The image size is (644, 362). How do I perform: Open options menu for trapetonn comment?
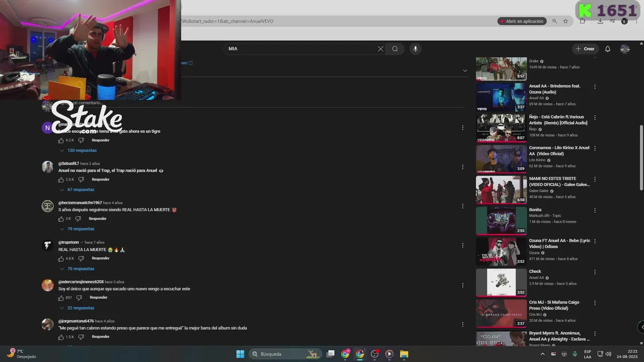pos(462,245)
